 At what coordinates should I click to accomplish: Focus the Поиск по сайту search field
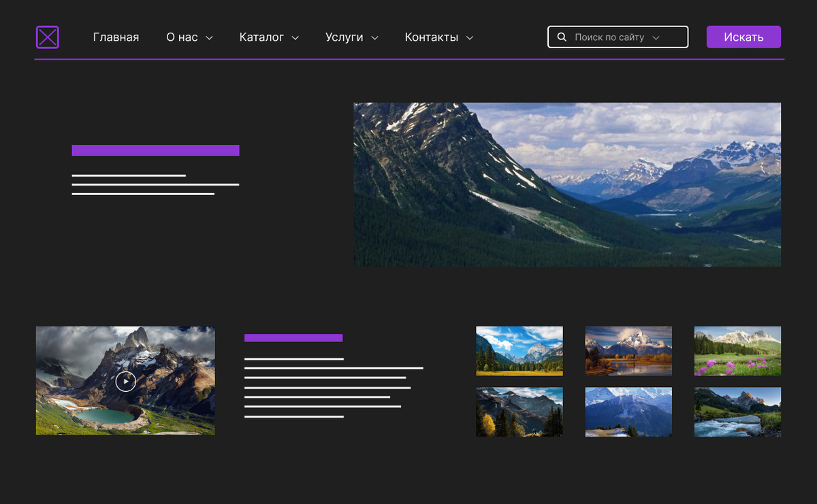618,37
